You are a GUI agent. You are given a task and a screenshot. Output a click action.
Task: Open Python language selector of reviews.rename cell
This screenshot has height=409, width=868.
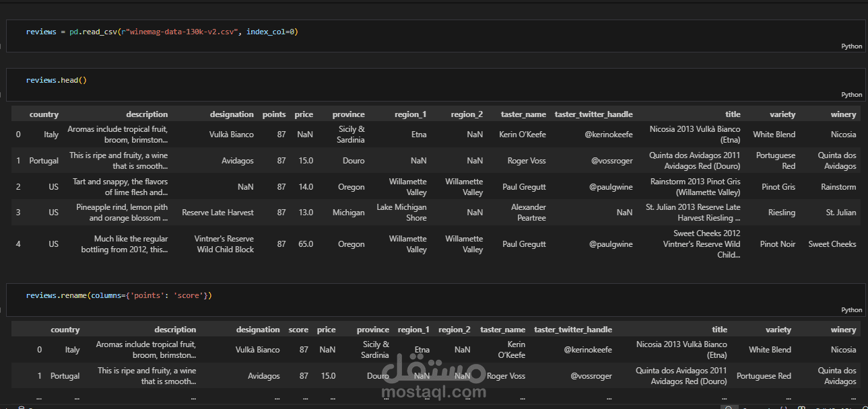pyautogui.click(x=851, y=310)
